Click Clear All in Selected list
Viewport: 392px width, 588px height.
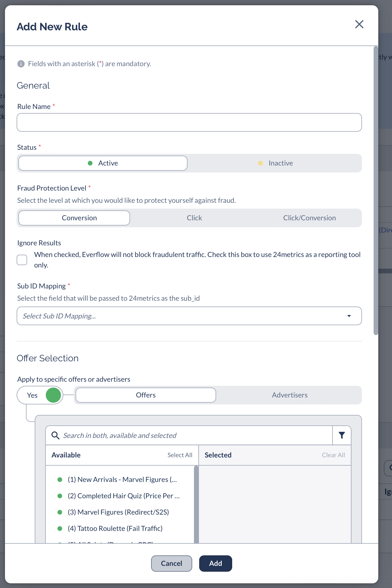(x=333, y=455)
